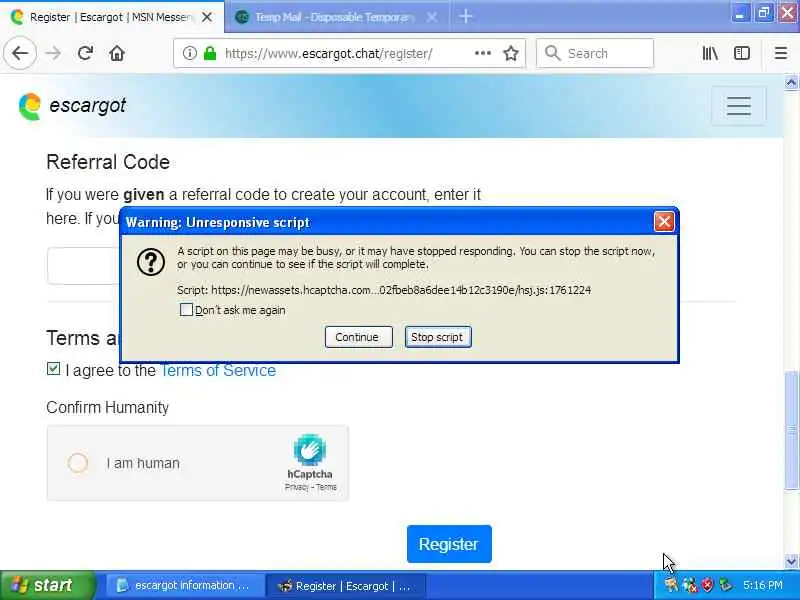The image size is (800, 600).
Task: Switch to the Register Escargot tab
Action: (x=112, y=17)
